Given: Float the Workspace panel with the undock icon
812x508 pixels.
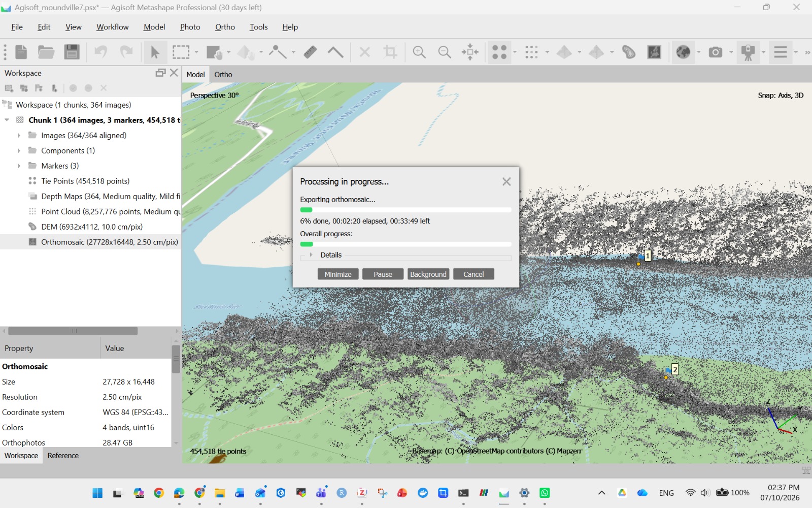Looking at the screenshot, I should tap(160, 73).
